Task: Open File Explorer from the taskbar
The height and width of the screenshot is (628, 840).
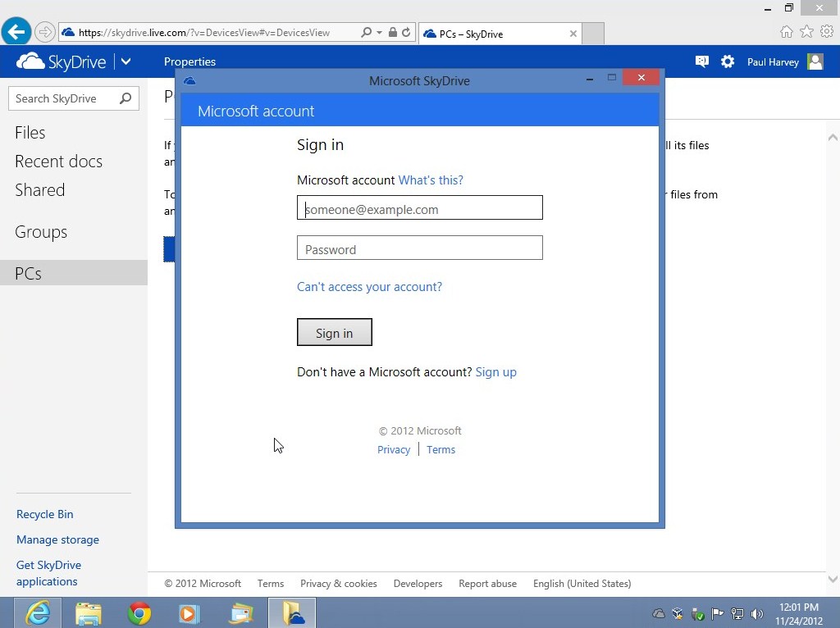Action: (x=89, y=613)
